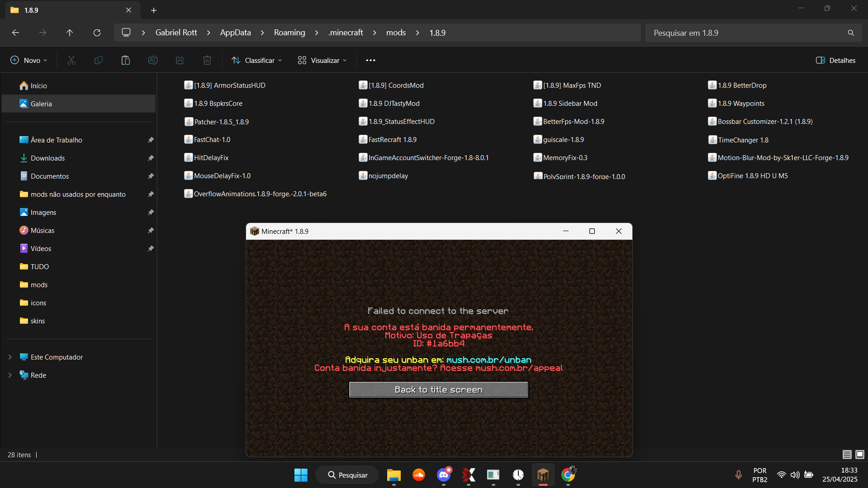Select the 1.8.9 Waypoints file
The height and width of the screenshot is (488, 868).
point(736,103)
